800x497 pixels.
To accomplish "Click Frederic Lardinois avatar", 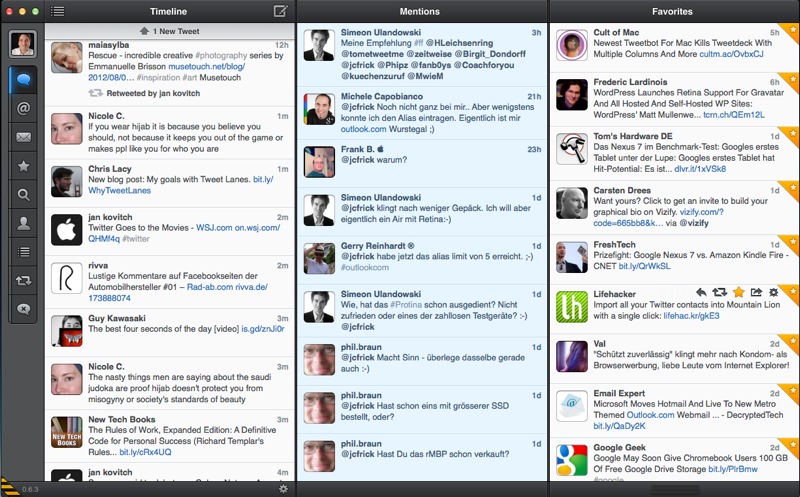I will (571, 94).
